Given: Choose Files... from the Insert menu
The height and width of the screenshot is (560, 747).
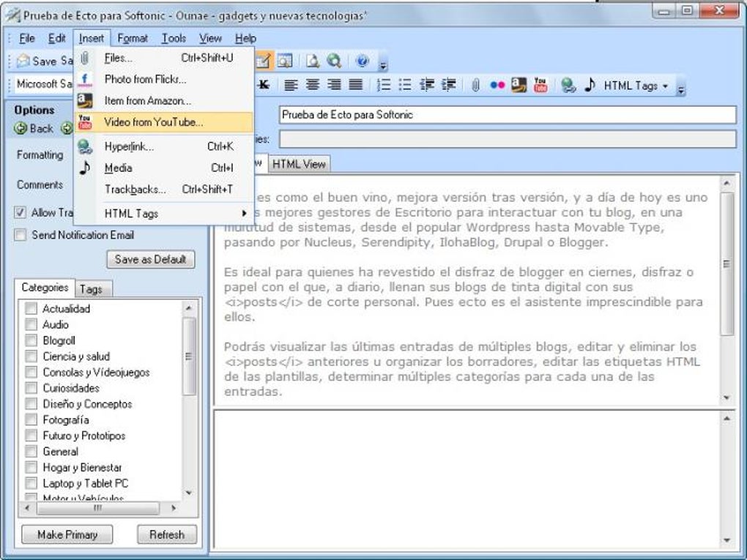Looking at the screenshot, I should coord(164,58).
